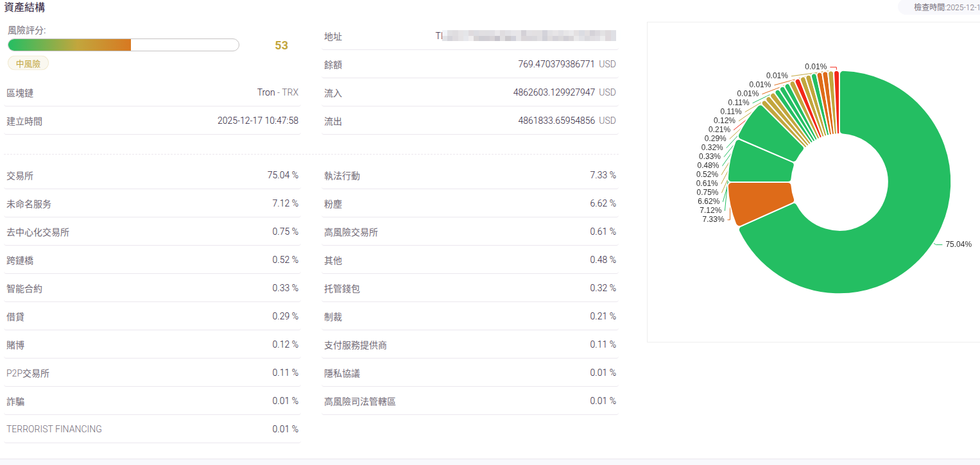Click the risk score value 53
980x465 pixels.
(x=281, y=46)
